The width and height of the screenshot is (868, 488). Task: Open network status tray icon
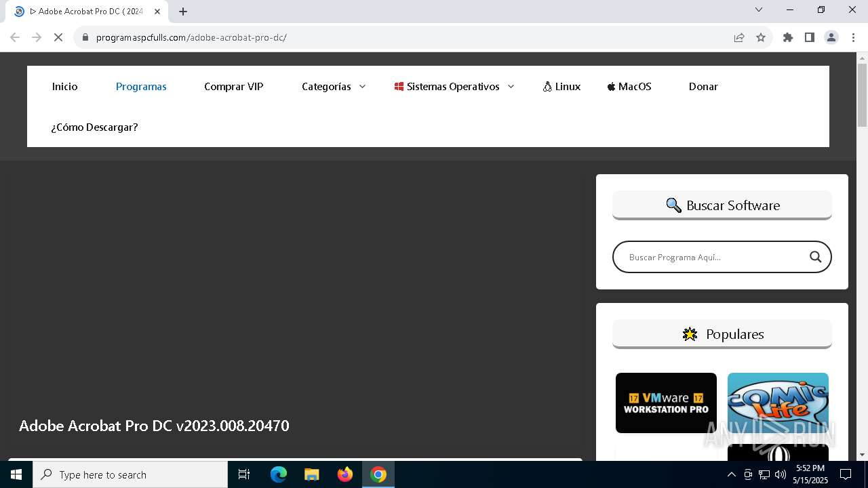click(764, 474)
